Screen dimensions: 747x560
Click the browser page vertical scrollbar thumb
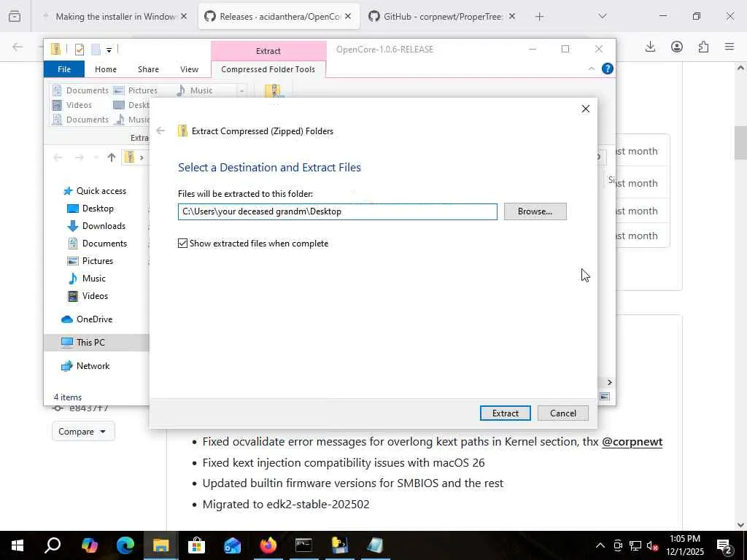pyautogui.click(x=740, y=143)
